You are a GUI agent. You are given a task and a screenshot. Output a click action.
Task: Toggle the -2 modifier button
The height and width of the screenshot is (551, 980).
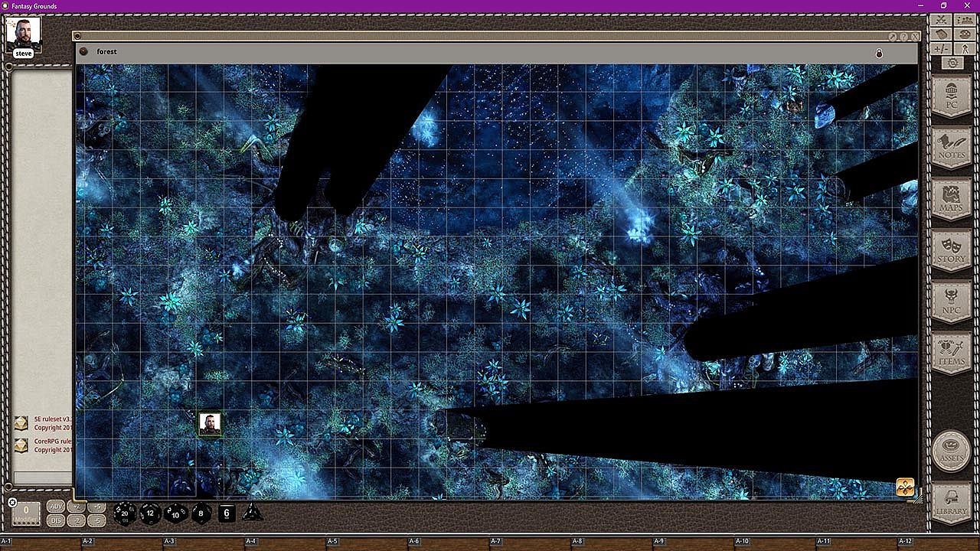[77, 520]
